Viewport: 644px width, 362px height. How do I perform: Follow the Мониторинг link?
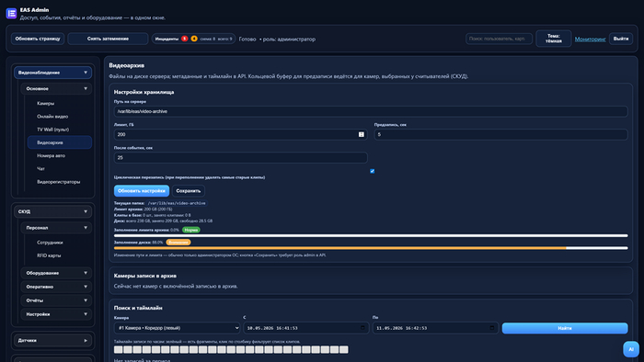tap(591, 39)
